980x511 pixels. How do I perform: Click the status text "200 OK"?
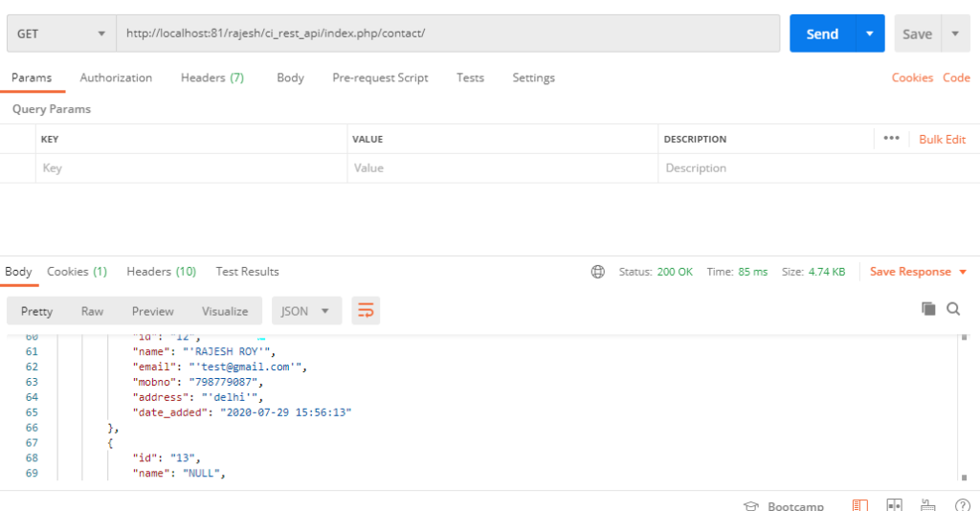pos(675,272)
